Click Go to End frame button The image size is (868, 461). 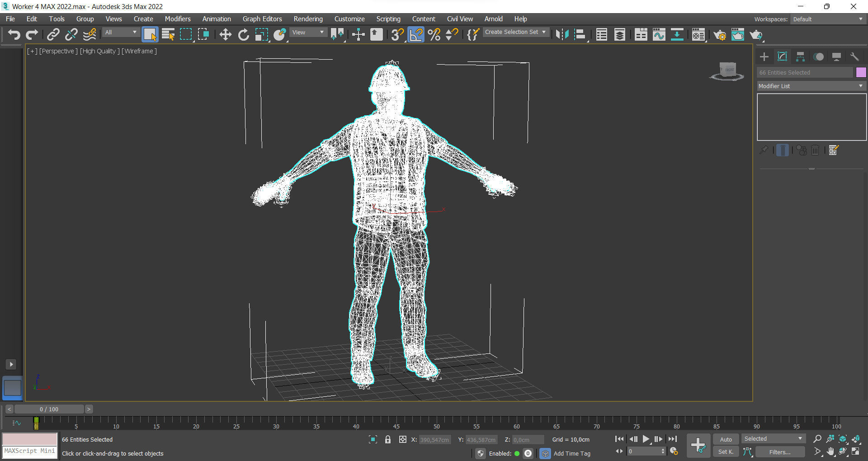pos(673,439)
